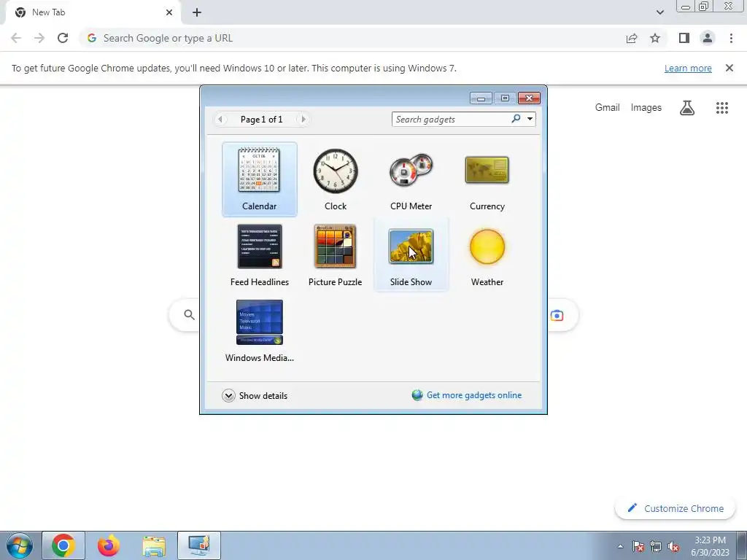Dismiss the Windows 7 update notice

(729, 68)
